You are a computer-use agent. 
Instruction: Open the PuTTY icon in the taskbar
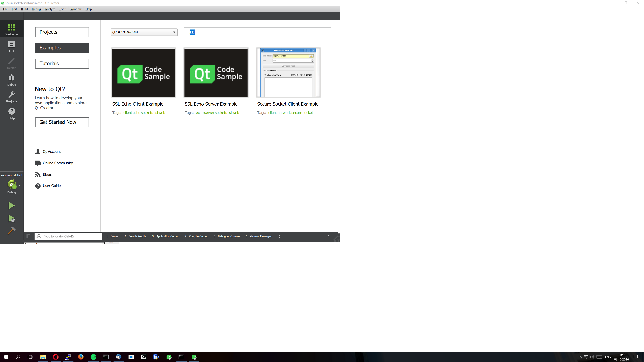coord(68,357)
